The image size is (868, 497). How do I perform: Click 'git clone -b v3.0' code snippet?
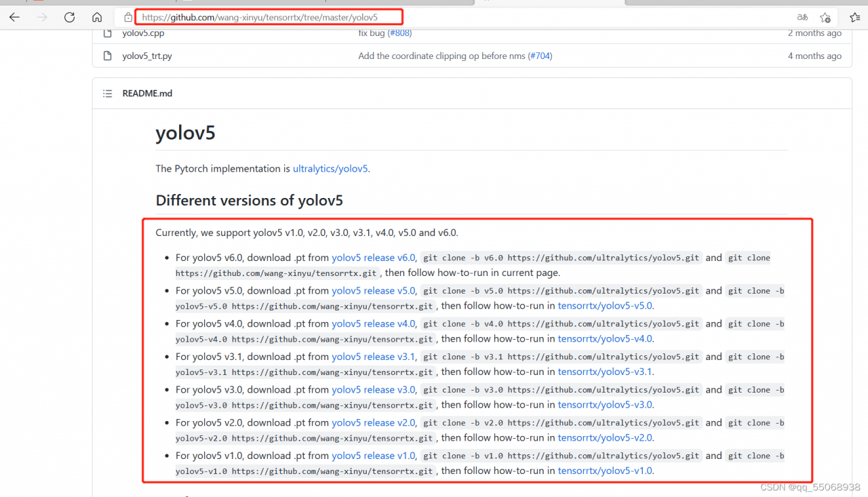[x=561, y=390]
